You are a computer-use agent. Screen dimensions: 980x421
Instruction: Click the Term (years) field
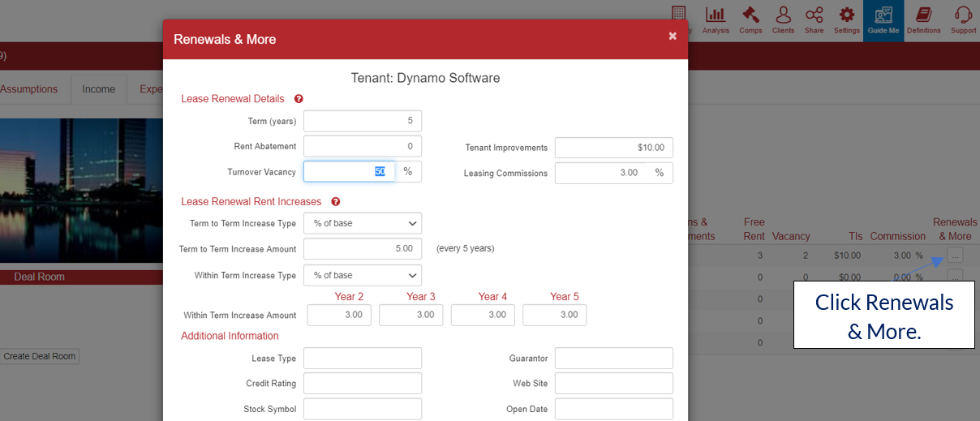coord(363,121)
